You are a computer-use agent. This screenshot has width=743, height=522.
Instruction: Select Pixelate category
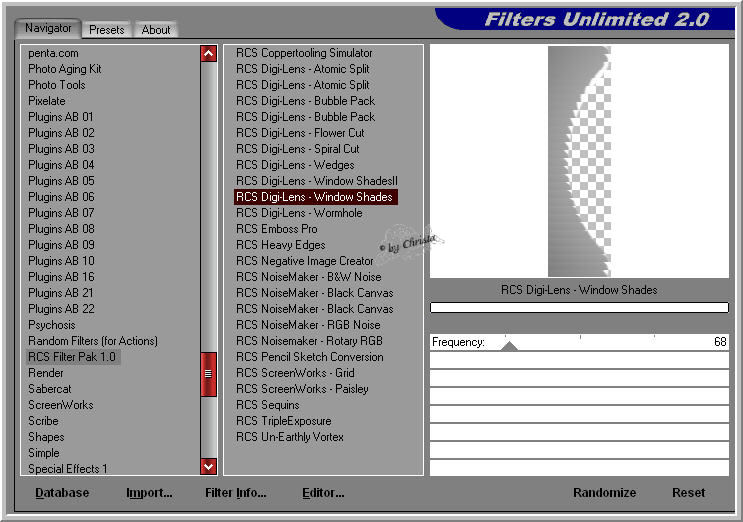coord(47,101)
